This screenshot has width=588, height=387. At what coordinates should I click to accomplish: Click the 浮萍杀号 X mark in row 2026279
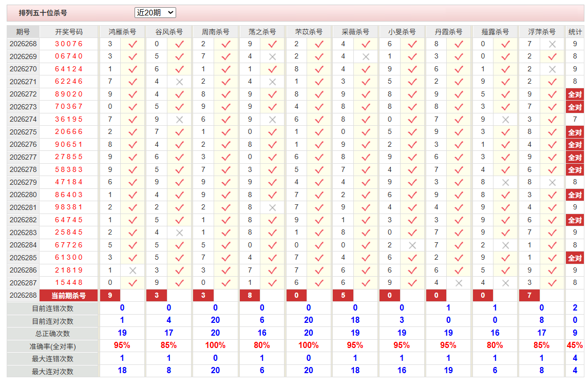tap(552, 182)
